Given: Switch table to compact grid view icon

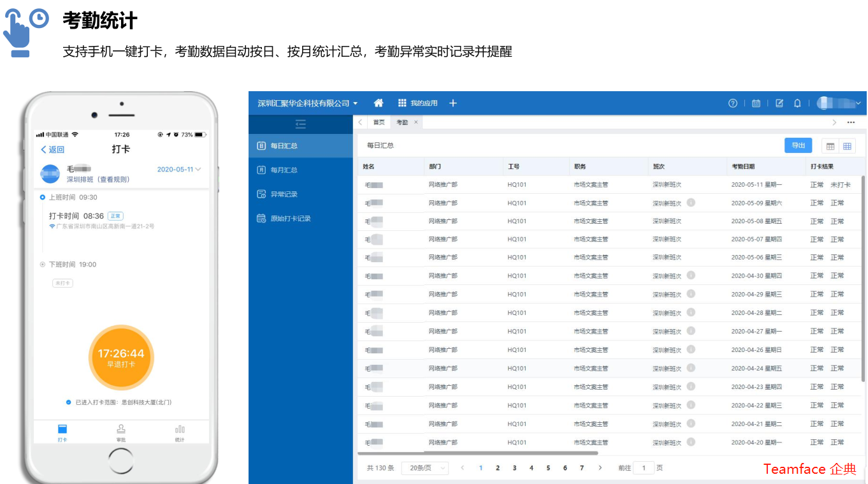Looking at the screenshot, I should (830, 145).
